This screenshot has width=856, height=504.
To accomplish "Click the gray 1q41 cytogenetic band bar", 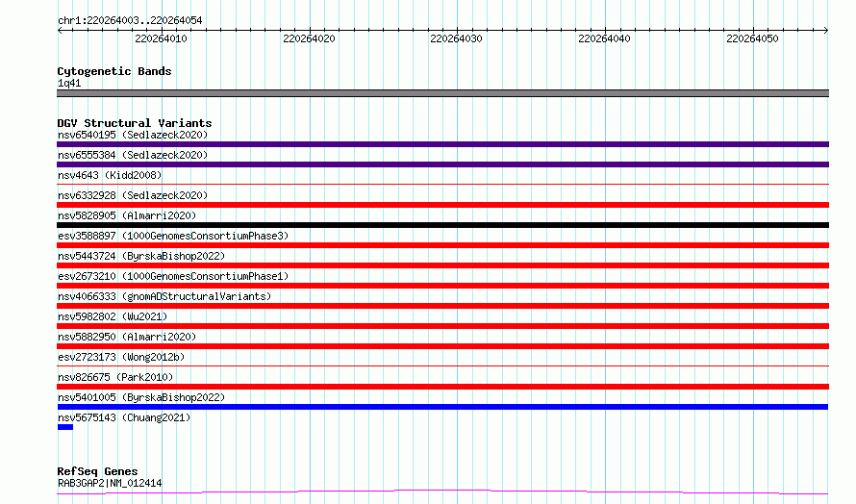I will (442, 93).
